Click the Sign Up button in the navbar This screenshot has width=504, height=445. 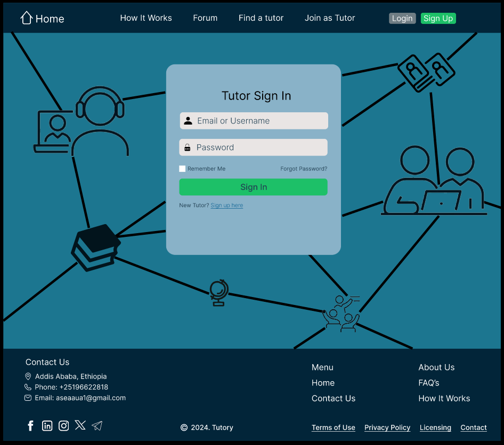(x=438, y=18)
